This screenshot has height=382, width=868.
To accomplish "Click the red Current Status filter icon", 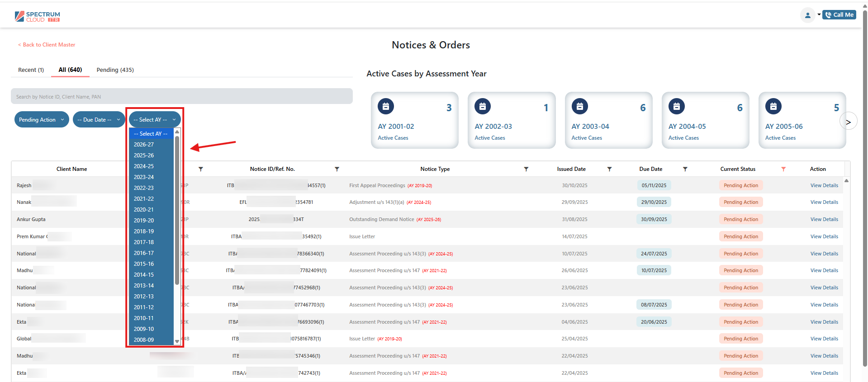I will coord(783,169).
